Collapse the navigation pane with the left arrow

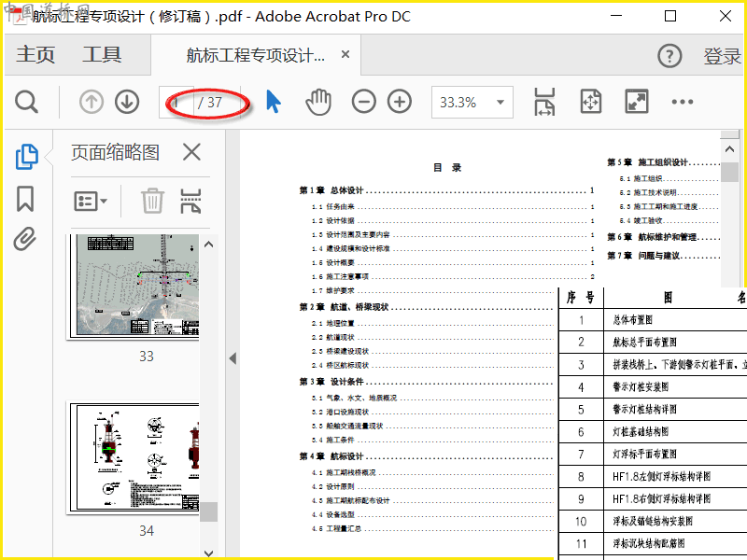(x=233, y=358)
